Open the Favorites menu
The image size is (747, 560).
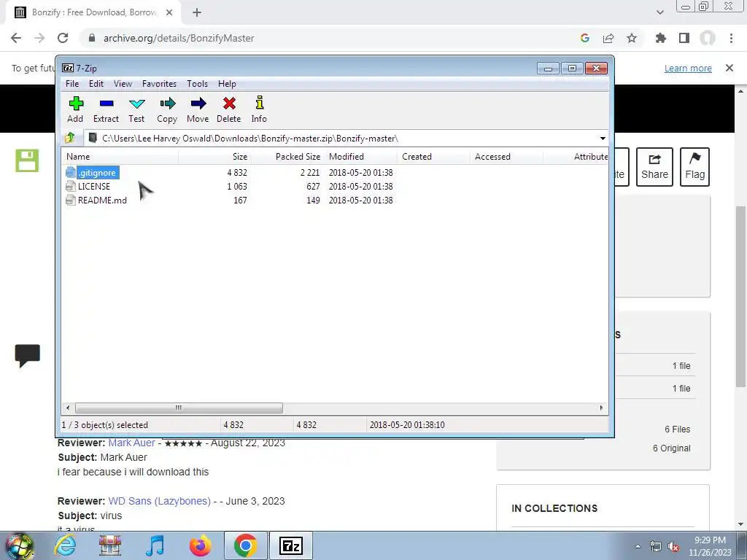tap(159, 84)
